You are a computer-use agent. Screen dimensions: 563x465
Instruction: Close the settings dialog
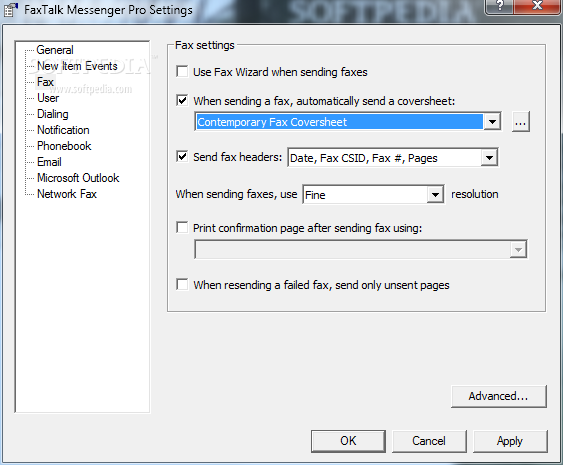(x=537, y=6)
